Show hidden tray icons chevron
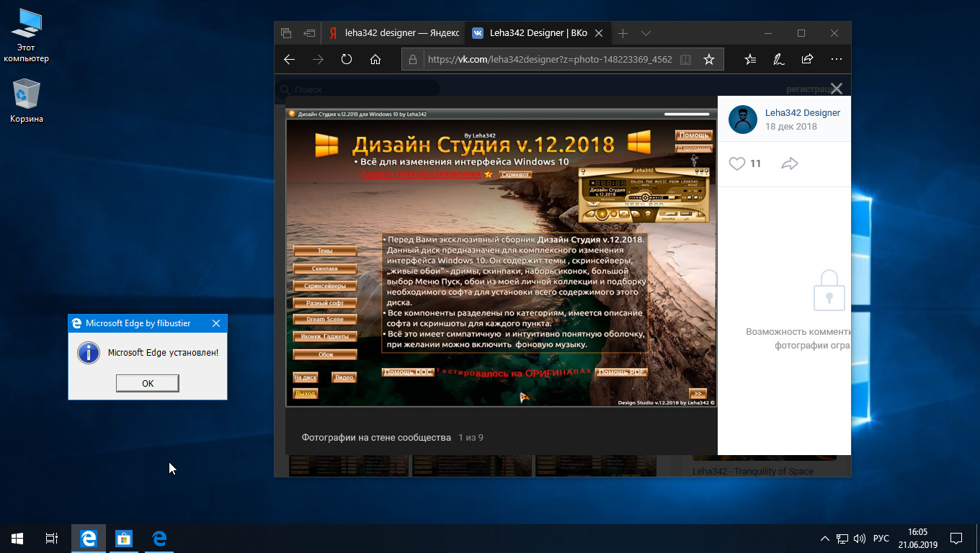Image resolution: width=980 pixels, height=553 pixels. (x=825, y=538)
